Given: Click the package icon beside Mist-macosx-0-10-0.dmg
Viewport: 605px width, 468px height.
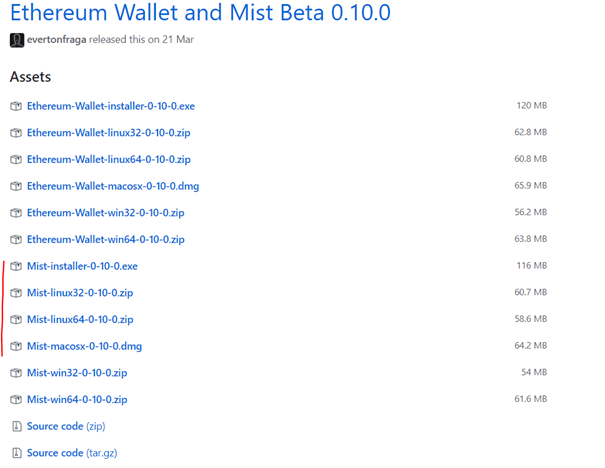Looking at the screenshot, I should (x=16, y=346).
